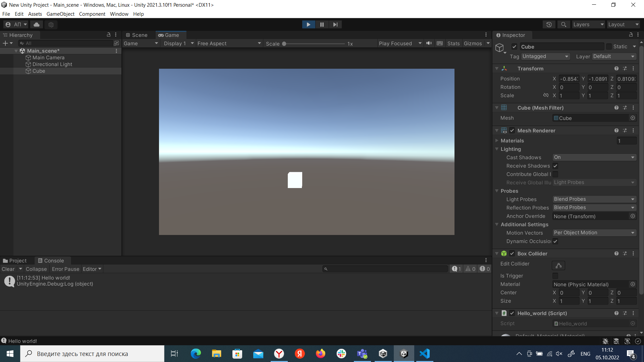Image resolution: width=644 pixels, height=362 pixels.
Task: Click the Pause button in toolbar
Action: click(322, 24)
